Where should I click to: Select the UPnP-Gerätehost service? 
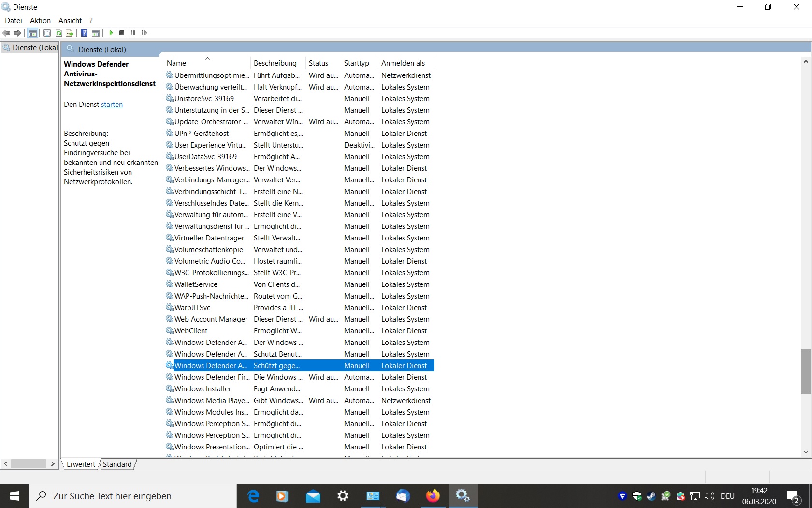pyautogui.click(x=299, y=134)
